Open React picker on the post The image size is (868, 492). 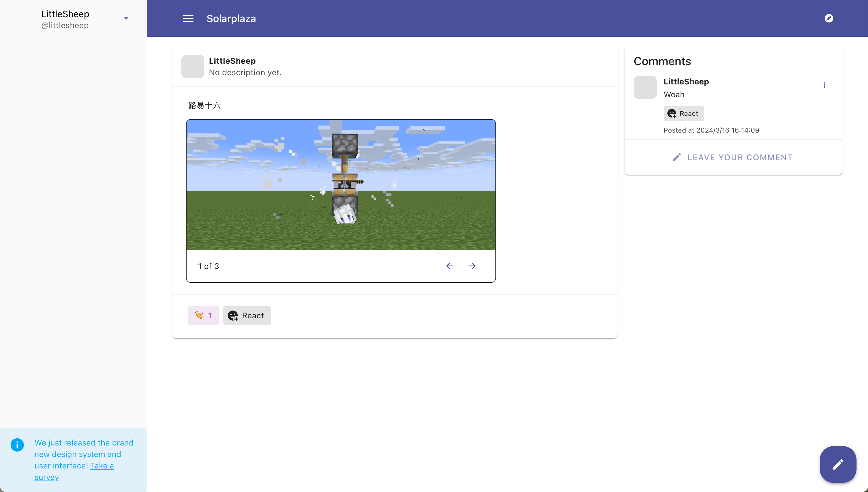point(247,315)
